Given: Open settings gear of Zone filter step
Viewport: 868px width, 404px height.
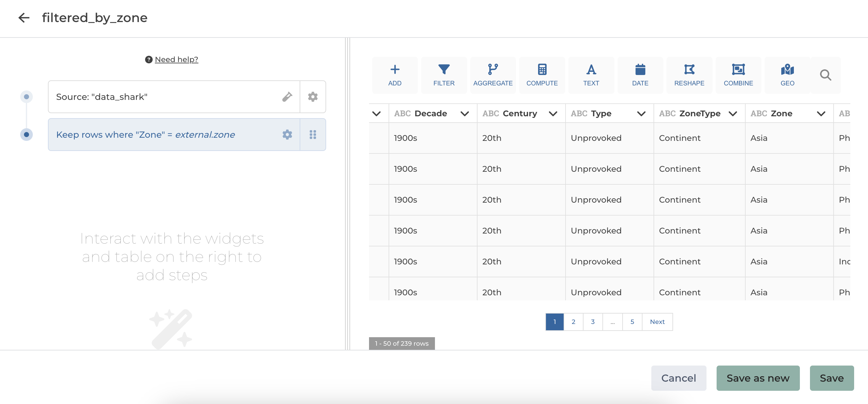Looking at the screenshot, I should [x=287, y=135].
